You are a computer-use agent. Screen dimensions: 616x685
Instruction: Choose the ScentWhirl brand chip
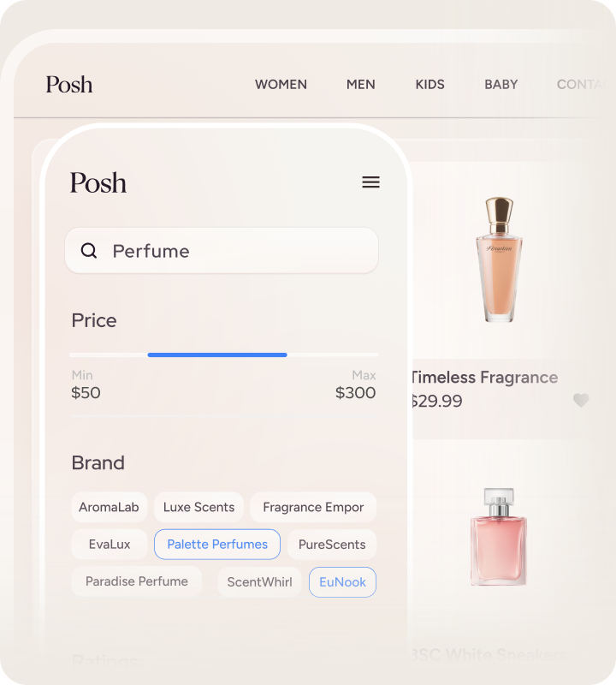pyautogui.click(x=259, y=582)
